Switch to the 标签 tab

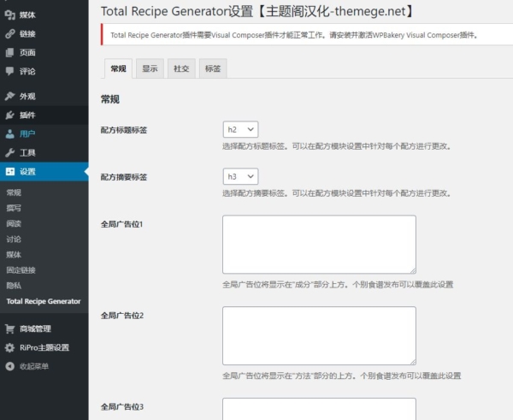point(213,68)
